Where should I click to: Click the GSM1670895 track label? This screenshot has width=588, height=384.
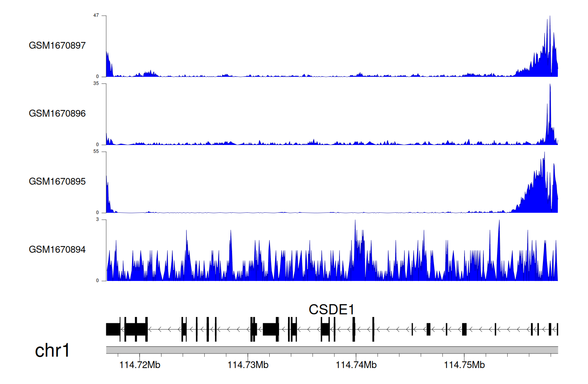point(57,181)
